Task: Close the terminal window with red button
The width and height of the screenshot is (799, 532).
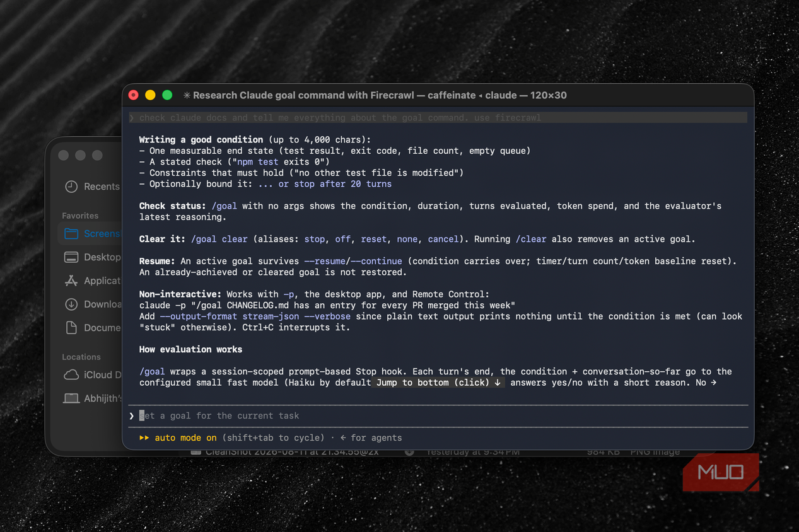Action: [x=134, y=95]
